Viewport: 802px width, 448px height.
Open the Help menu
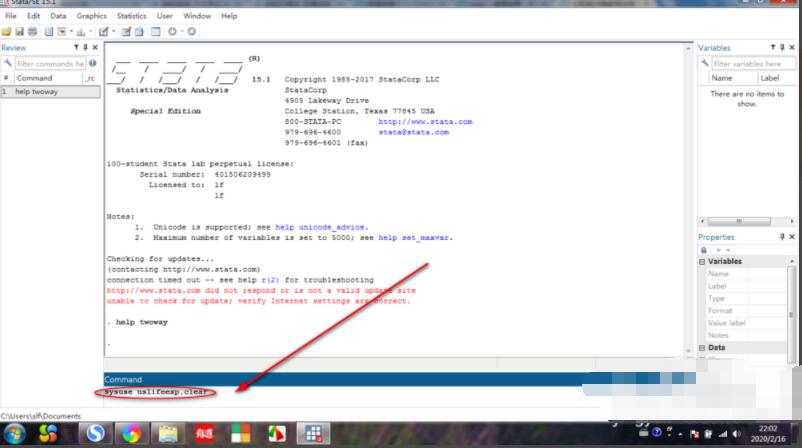pos(229,16)
